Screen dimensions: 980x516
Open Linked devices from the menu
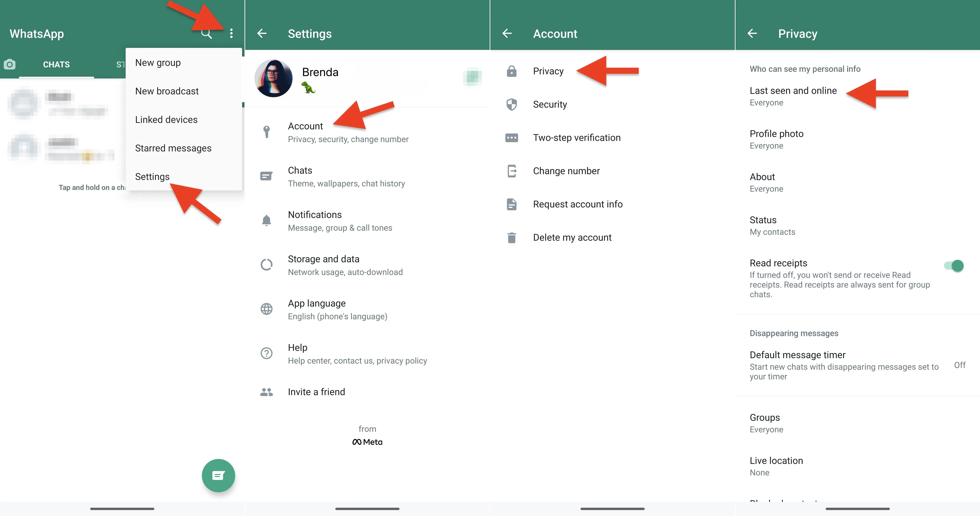pyautogui.click(x=184, y=120)
